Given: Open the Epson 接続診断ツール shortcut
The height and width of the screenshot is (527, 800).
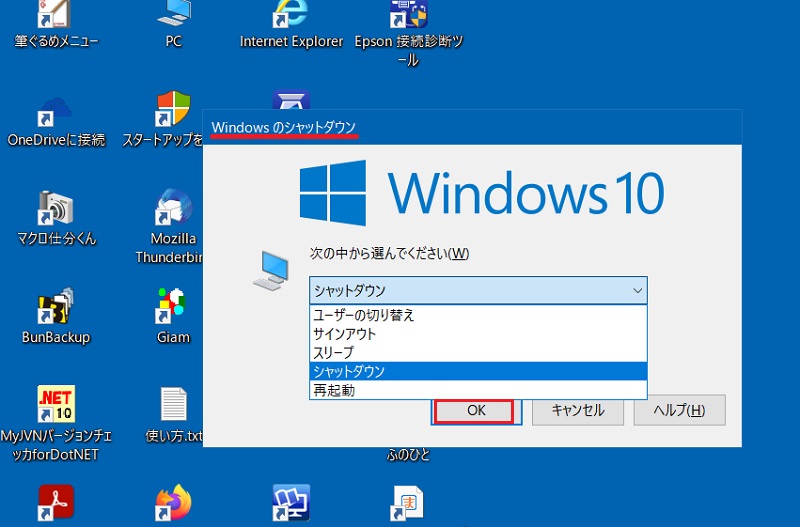Looking at the screenshot, I should pos(408,31).
